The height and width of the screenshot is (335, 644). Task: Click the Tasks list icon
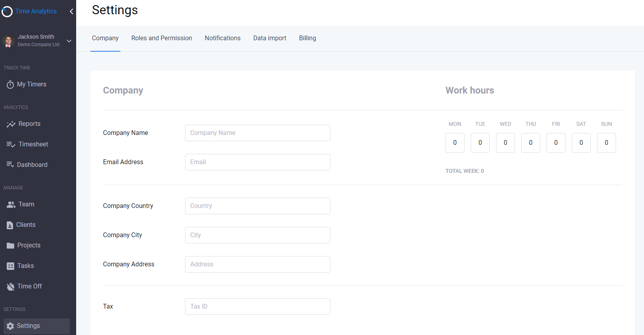(11, 266)
